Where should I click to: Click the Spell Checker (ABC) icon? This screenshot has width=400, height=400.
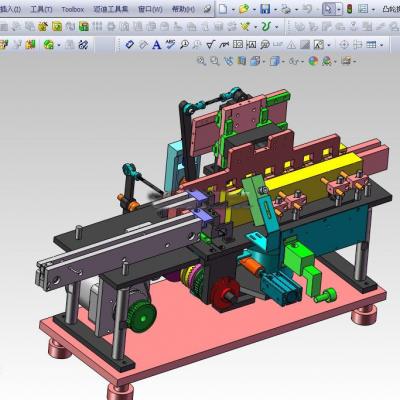(x=170, y=44)
